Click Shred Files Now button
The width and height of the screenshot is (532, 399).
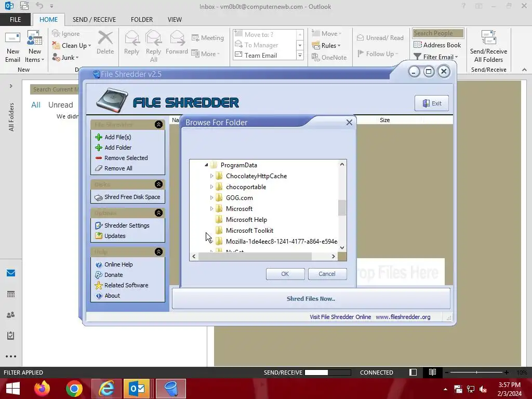[x=311, y=299]
